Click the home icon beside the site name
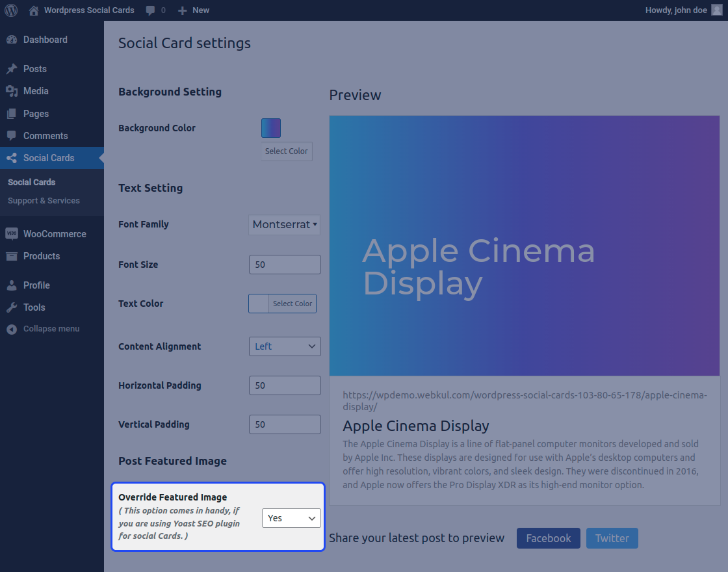Screen dimensions: 728x572 click(x=33, y=10)
